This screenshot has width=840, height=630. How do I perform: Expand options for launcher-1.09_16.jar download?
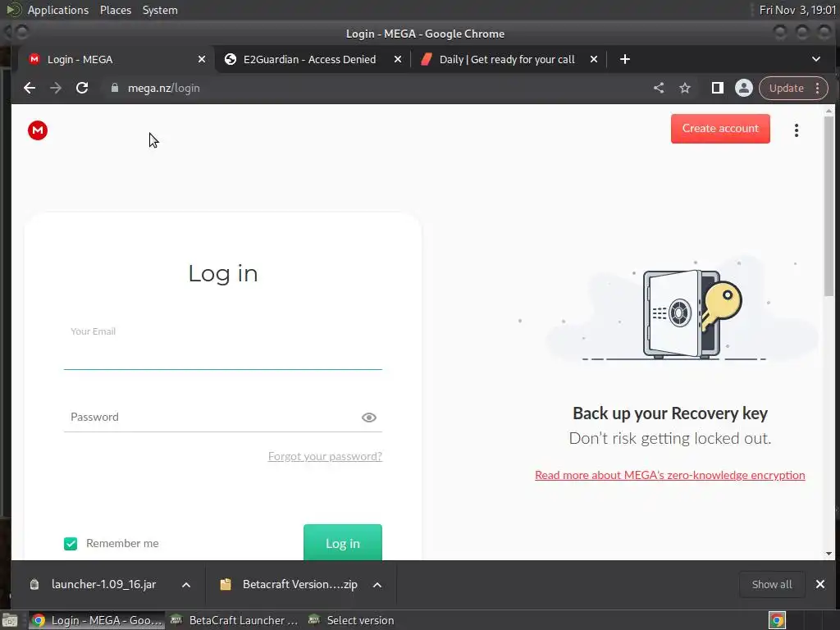(186, 584)
